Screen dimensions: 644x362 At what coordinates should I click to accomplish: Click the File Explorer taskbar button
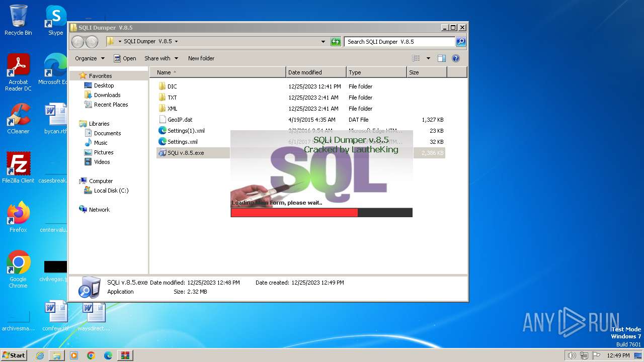[57, 355]
